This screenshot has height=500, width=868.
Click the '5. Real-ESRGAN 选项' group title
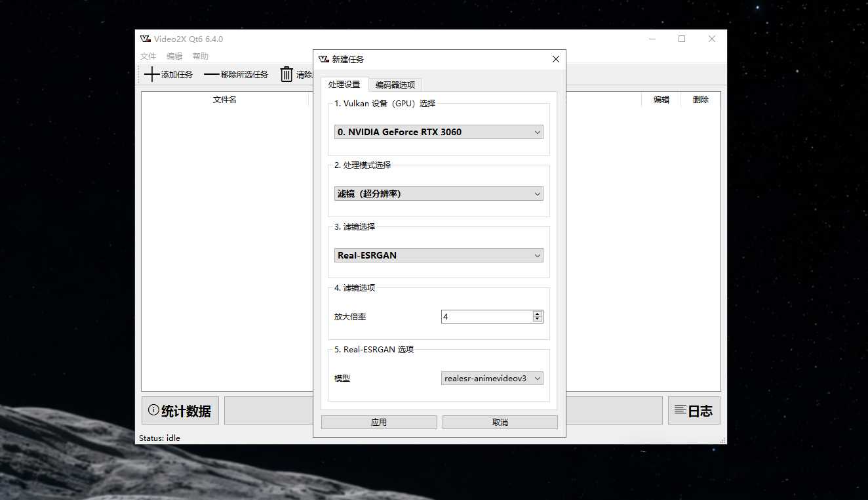[x=374, y=349]
